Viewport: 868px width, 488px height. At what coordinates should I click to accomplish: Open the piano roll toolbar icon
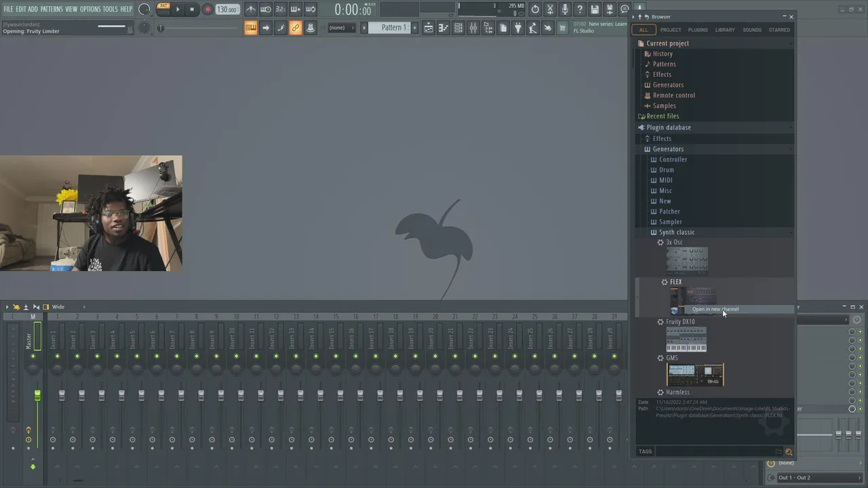443,28
